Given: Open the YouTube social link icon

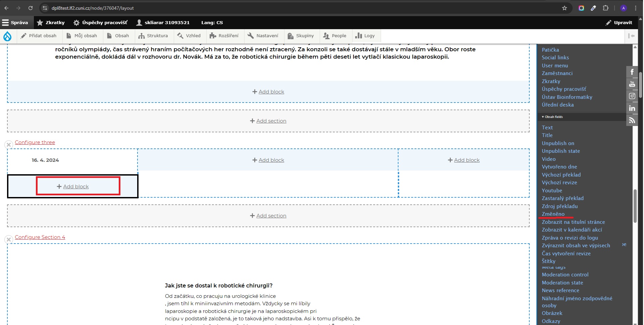Looking at the screenshot, I should tap(632, 84).
